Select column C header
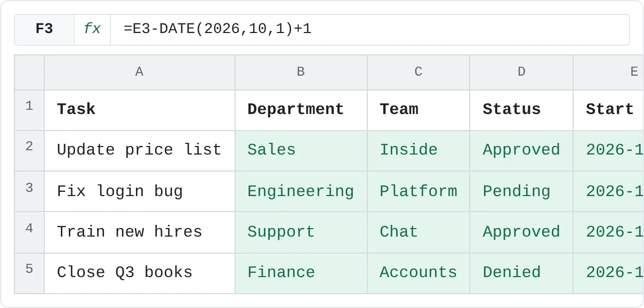Image resolution: width=644 pixels, height=308 pixels. [418, 72]
